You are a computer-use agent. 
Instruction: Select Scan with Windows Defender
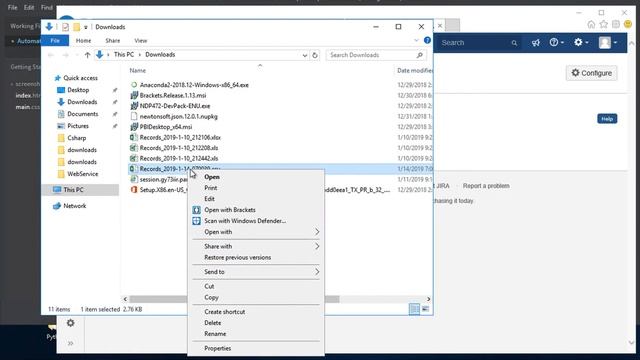(x=245, y=221)
